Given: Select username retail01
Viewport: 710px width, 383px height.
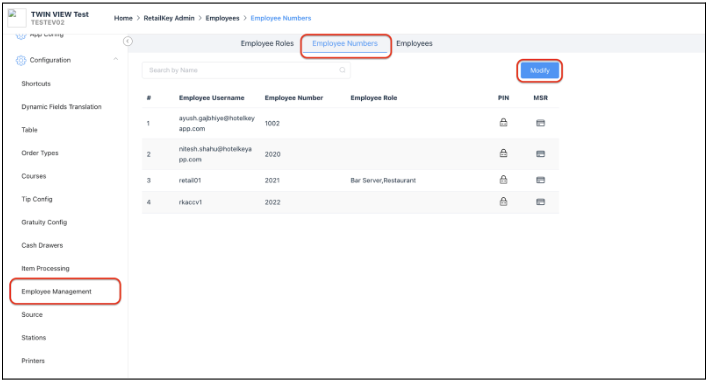Looking at the screenshot, I should (190, 180).
